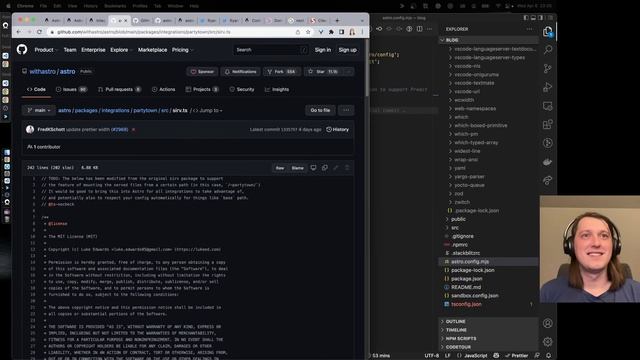The height and width of the screenshot is (360, 640).
Task: Bookmark this page with the star icon
Action: 308,32
